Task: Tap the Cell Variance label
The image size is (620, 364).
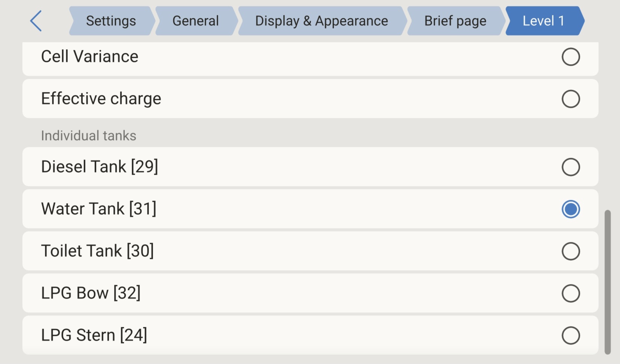Action: [89, 57]
